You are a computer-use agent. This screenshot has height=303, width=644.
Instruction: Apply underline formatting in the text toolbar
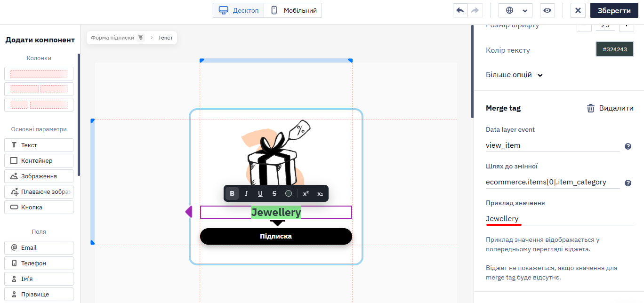(260, 193)
